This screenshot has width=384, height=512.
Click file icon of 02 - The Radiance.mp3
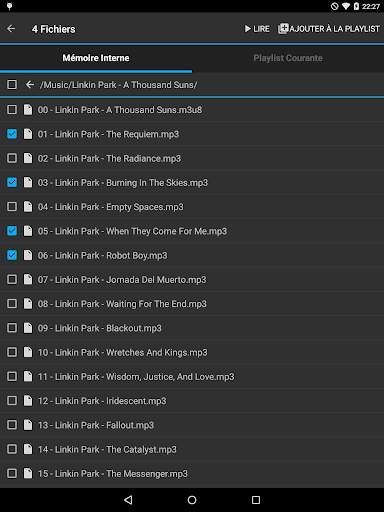coord(28,158)
